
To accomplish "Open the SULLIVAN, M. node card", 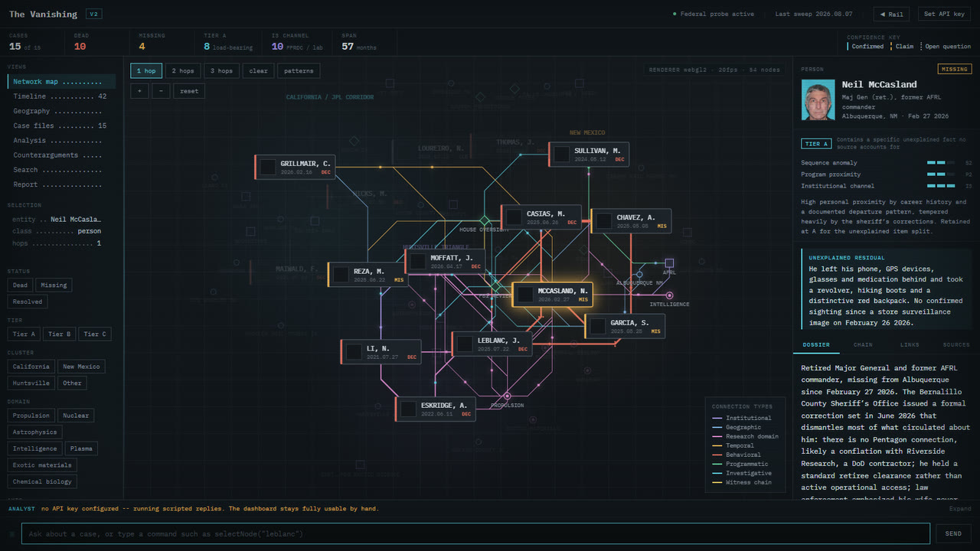I will (x=590, y=154).
